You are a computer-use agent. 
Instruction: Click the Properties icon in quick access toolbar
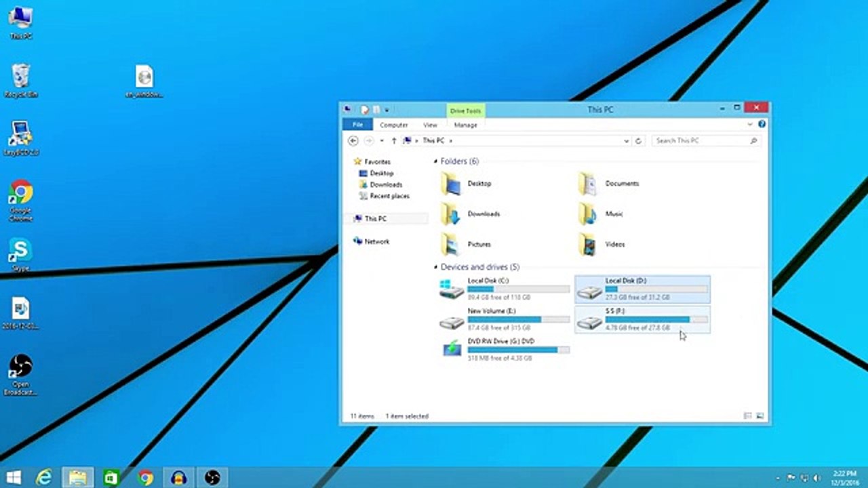364,109
